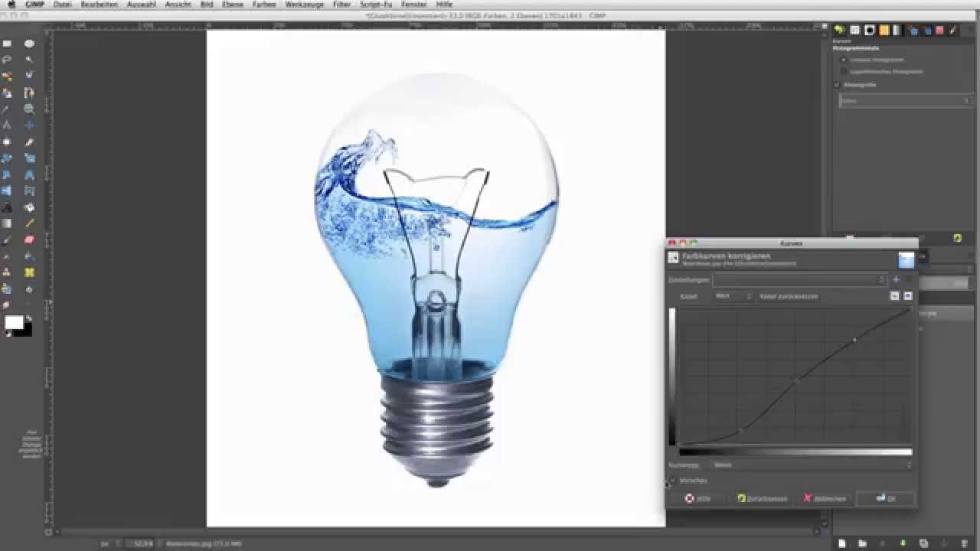Screen dimensions: 980x551
Task: Select the Free Select lasso tool
Action: coord(7,59)
